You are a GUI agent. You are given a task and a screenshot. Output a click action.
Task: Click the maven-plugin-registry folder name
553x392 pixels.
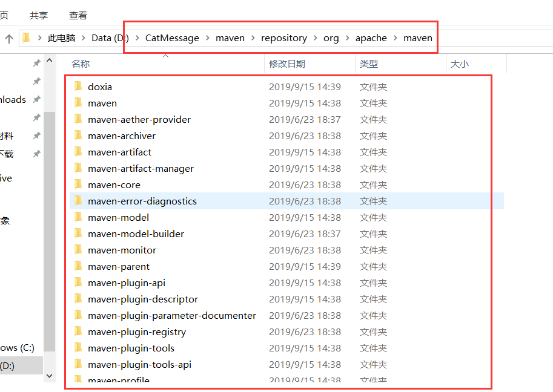point(137,332)
